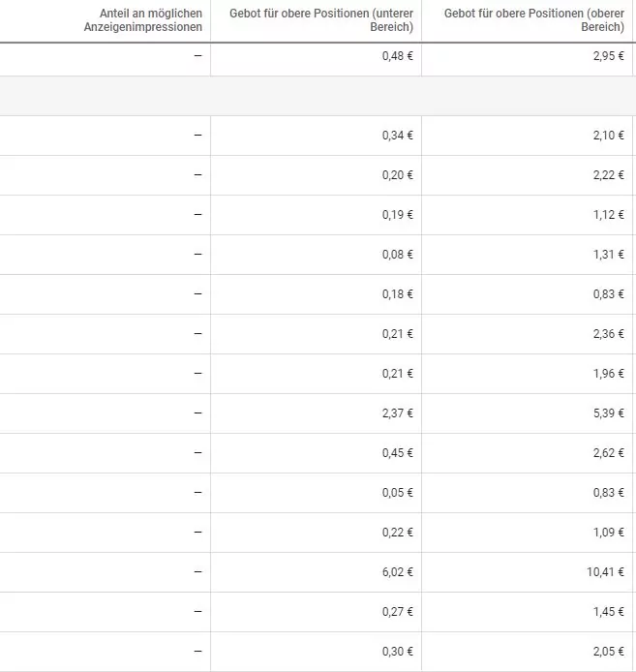Select the 6,02 € lower bid cell
The image size is (636, 672).
[x=316, y=572]
